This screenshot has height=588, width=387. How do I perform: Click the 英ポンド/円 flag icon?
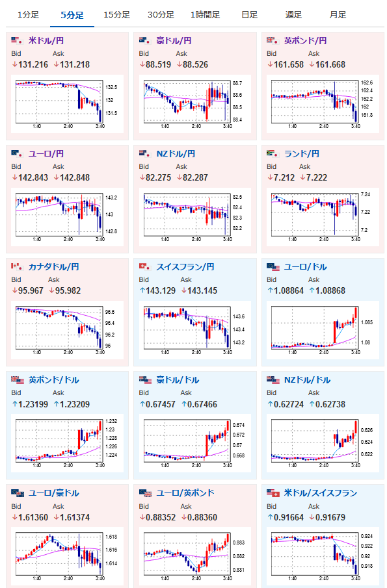pyautogui.click(x=273, y=40)
